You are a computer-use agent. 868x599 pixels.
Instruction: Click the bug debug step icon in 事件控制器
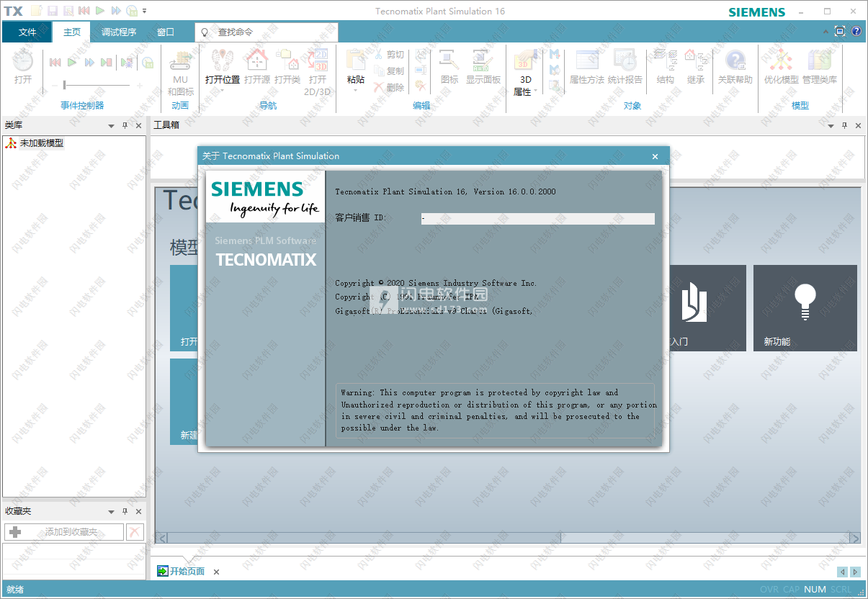point(127,63)
